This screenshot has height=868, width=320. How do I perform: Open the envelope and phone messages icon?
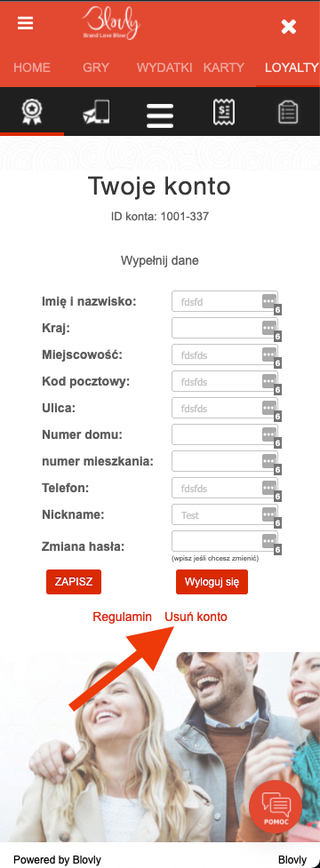pos(96,112)
